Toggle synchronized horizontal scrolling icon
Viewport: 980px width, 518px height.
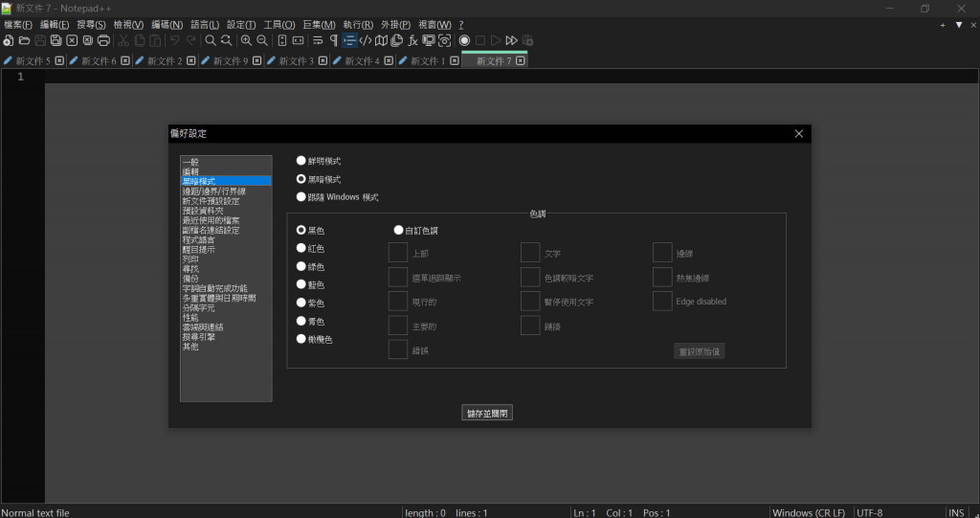(x=299, y=40)
